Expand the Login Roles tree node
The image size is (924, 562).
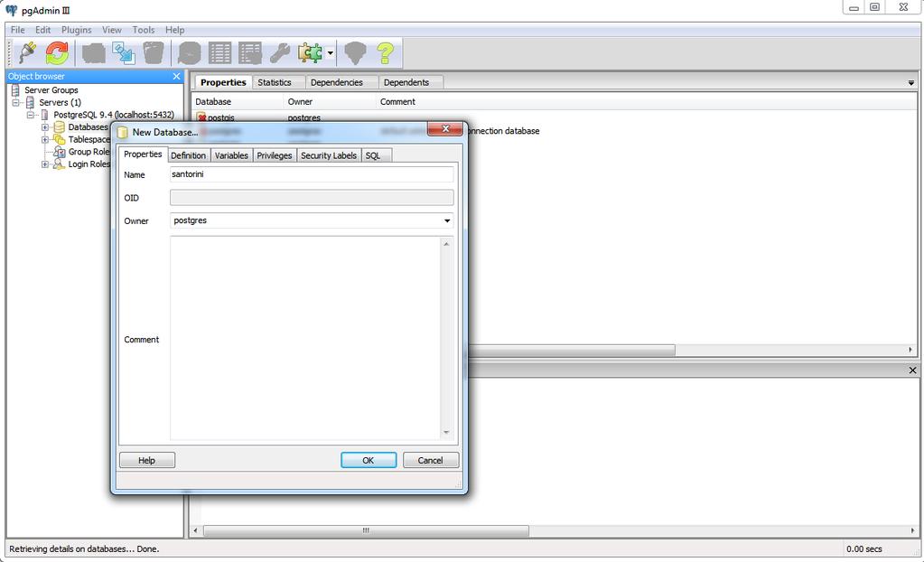(45, 164)
